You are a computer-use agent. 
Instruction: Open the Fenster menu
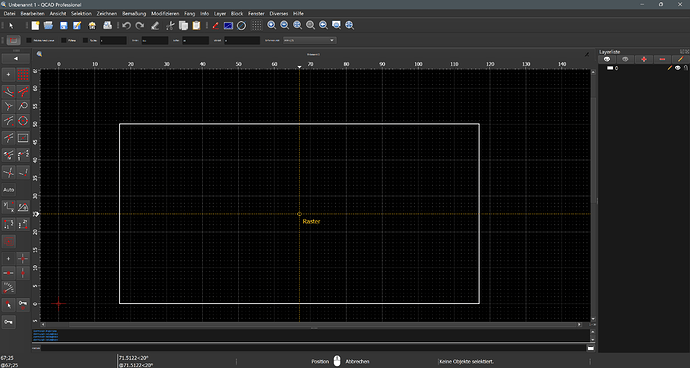click(x=256, y=14)
